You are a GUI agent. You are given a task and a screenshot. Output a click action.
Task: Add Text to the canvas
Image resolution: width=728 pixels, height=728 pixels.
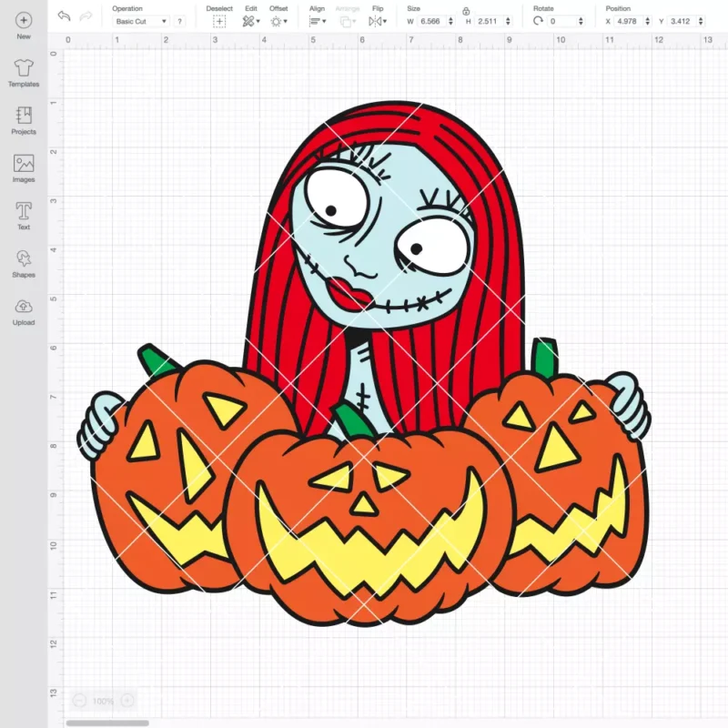point(24,216)
